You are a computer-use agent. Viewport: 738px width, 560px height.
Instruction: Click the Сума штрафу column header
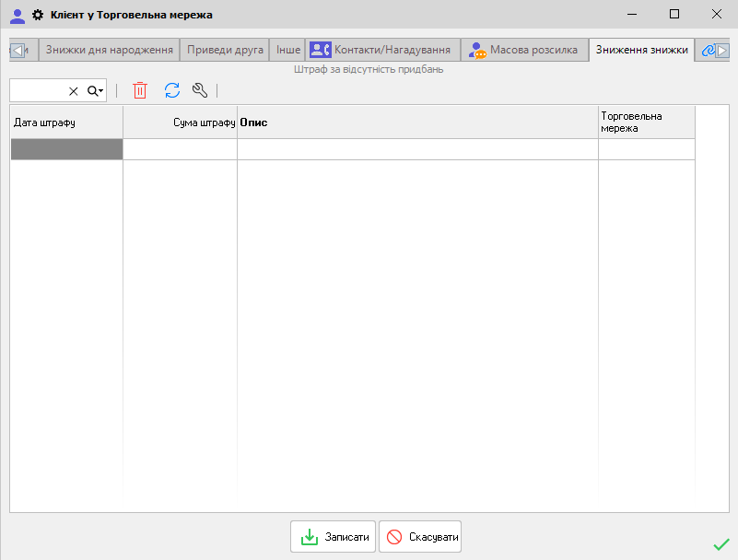[180, 122]
